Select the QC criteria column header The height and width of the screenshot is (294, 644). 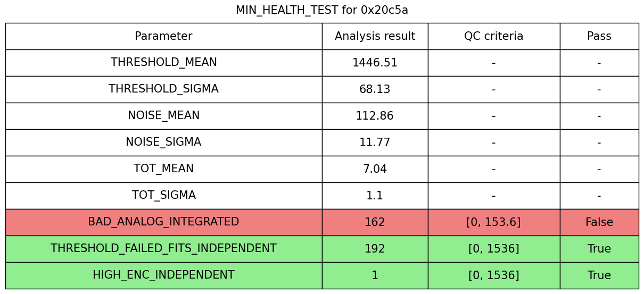click(493, 36)
